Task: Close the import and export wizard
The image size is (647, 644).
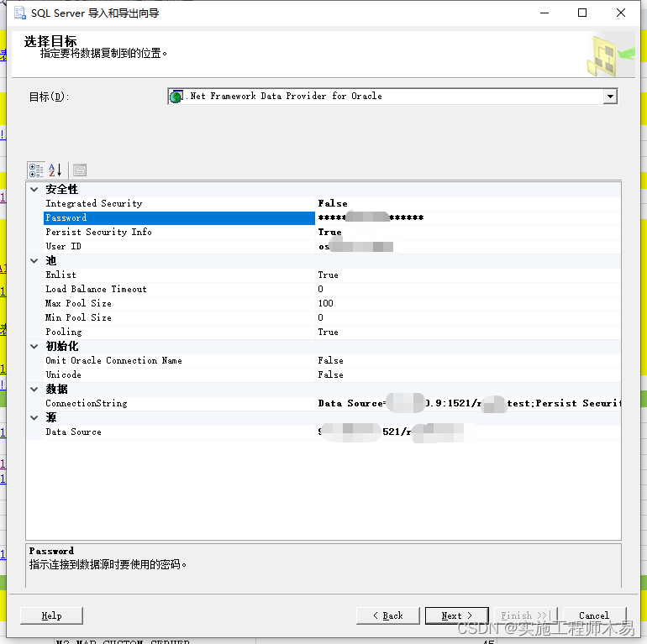Action: tap(621, 13)
